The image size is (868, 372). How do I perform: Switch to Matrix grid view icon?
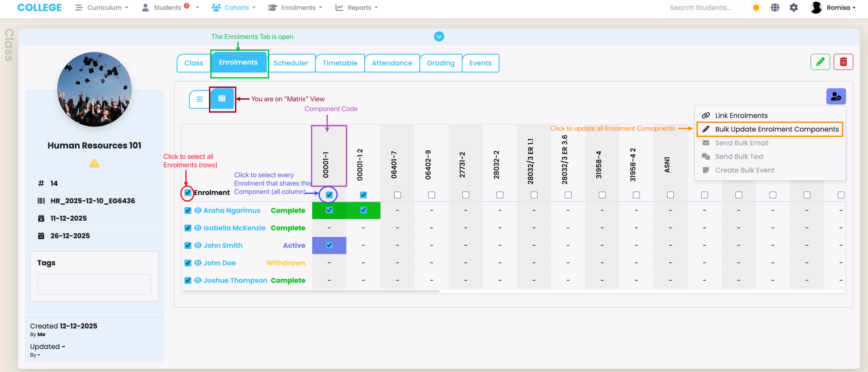point(222,99)
